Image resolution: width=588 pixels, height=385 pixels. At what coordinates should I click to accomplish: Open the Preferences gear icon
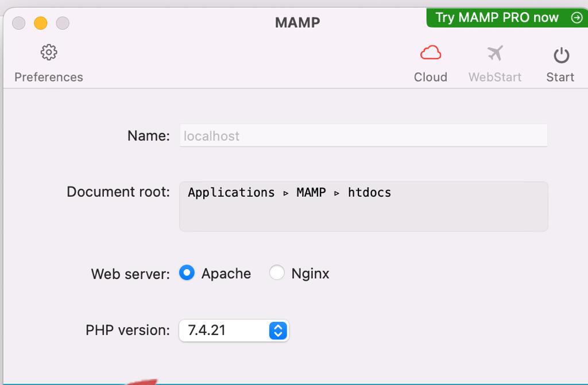coord(49,52)
